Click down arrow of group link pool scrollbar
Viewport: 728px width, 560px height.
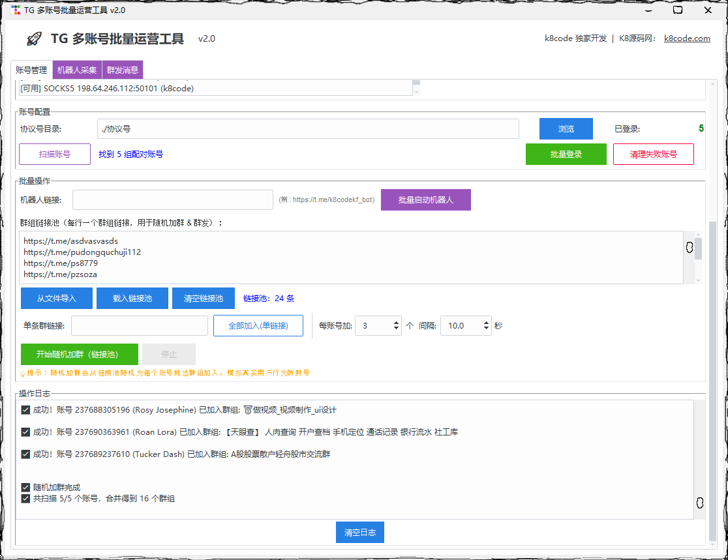pyautogui.click(x=698, y=281)
